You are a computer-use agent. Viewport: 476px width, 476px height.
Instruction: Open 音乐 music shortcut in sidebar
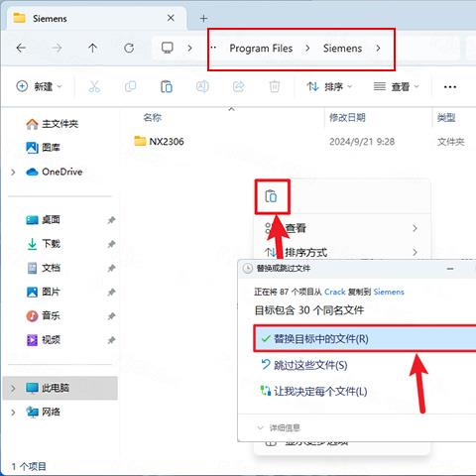coord(43,316)
